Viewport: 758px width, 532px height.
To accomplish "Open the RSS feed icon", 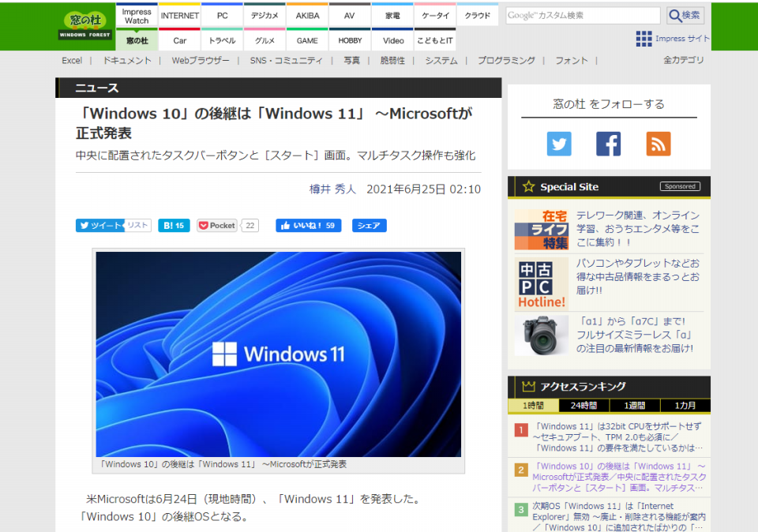I will (658, 144).
